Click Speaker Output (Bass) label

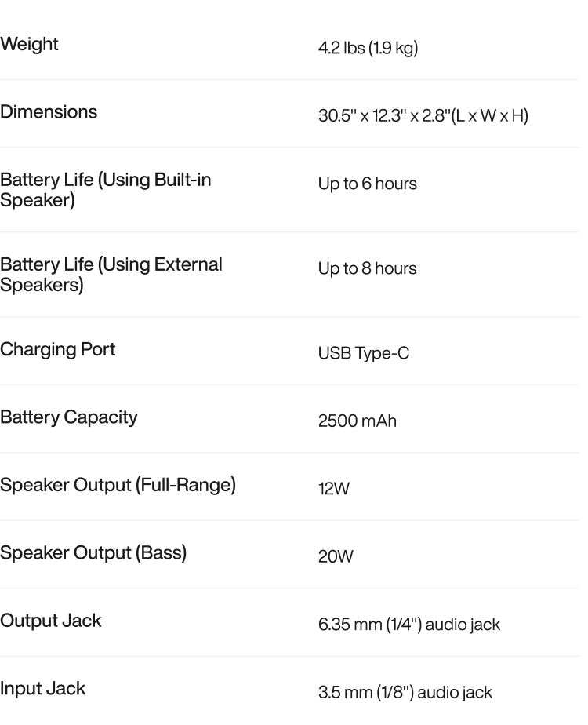(x=93, y=552)
